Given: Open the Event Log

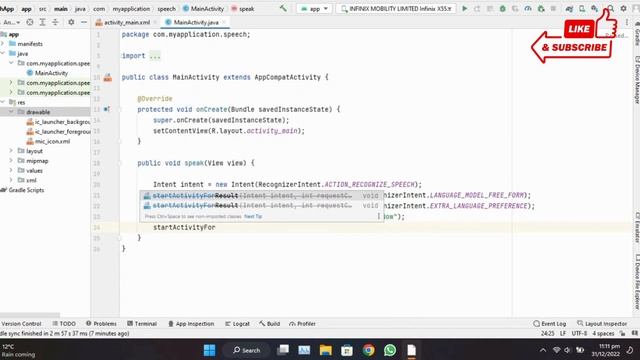Looking at the screenshot, I should click(x=549, y=324).
